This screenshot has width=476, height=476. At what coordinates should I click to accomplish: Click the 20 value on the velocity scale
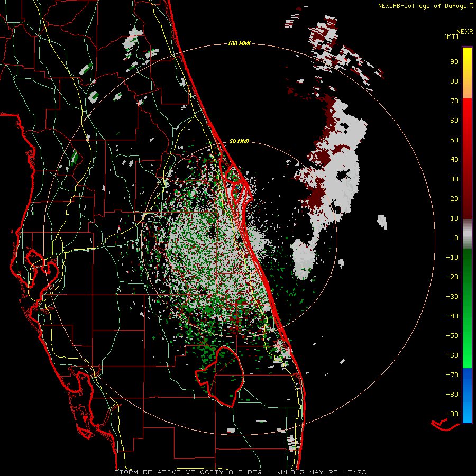pos(454,199)
